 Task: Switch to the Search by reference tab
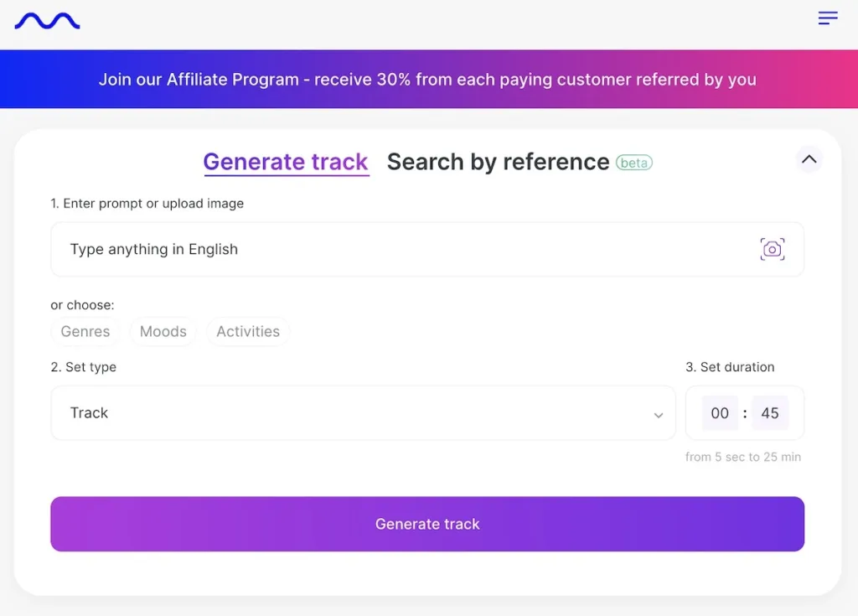point(498,162)
